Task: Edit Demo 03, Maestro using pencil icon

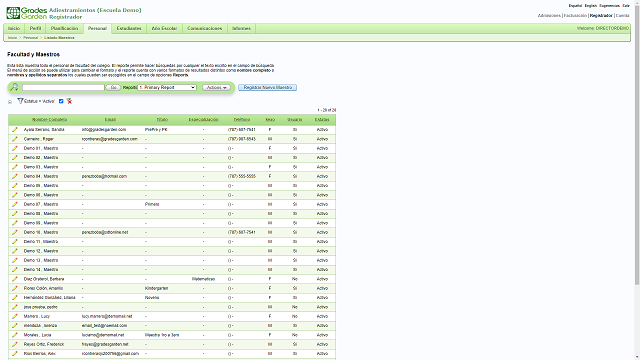Action: pos(15,167)
